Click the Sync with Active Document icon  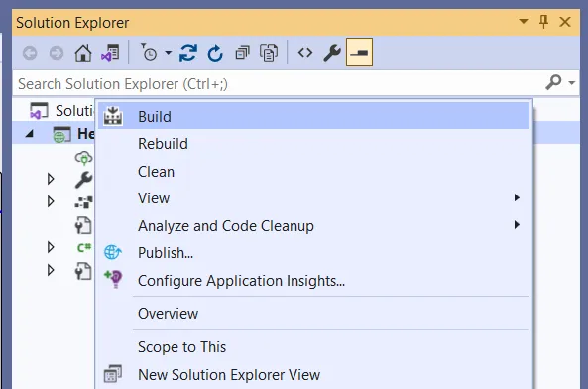[x=188, y=53]
